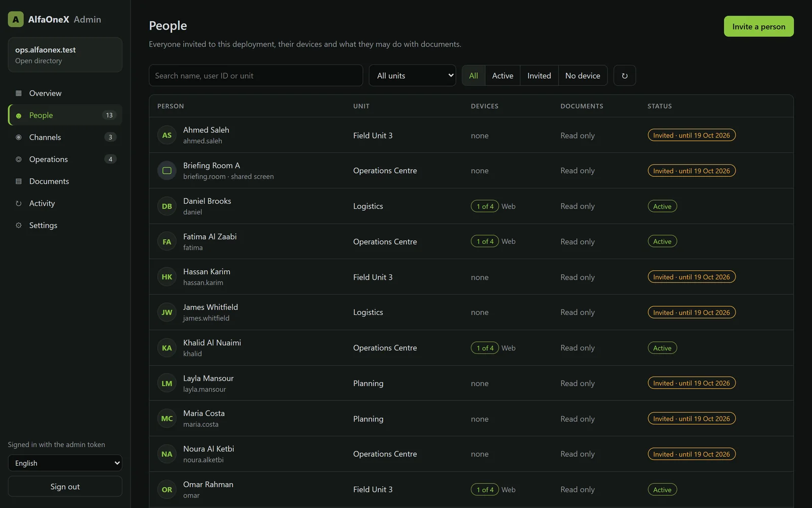Click the shared screen icon for Briefing Room A

[x=167, y=171]
